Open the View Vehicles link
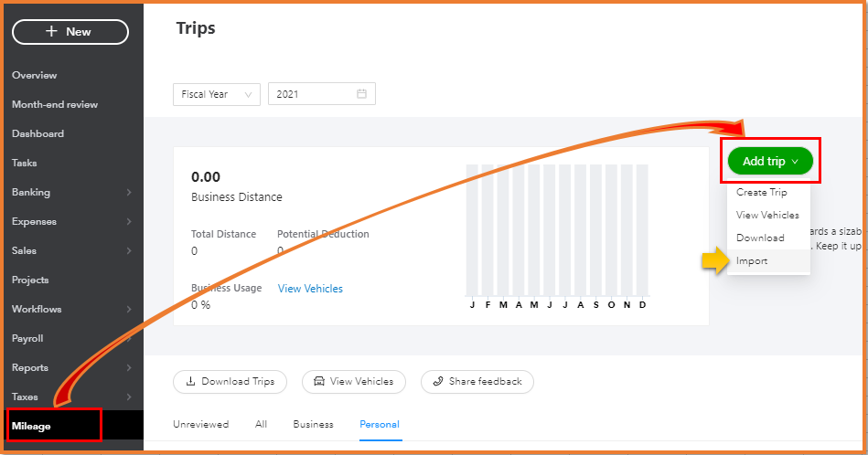The height and width of the screenshot is (455, 868). 310,289
